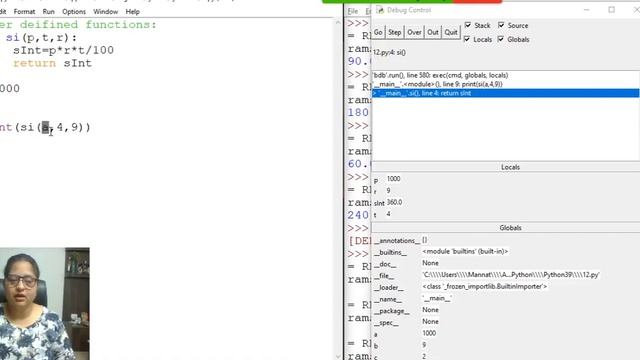The image size is (640, 360).
Task: Click the __name__ value '__main__'
Action: pyautogui.click(x=437, y=298)
